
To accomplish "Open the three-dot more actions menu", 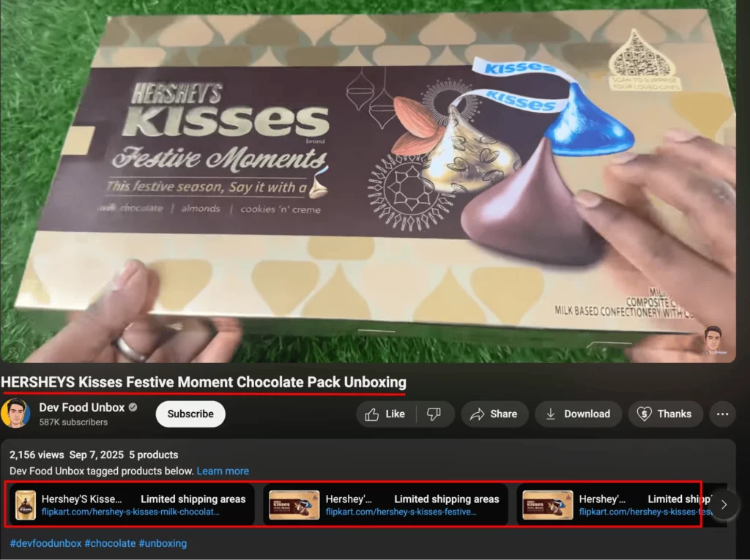I will (722, 414).
